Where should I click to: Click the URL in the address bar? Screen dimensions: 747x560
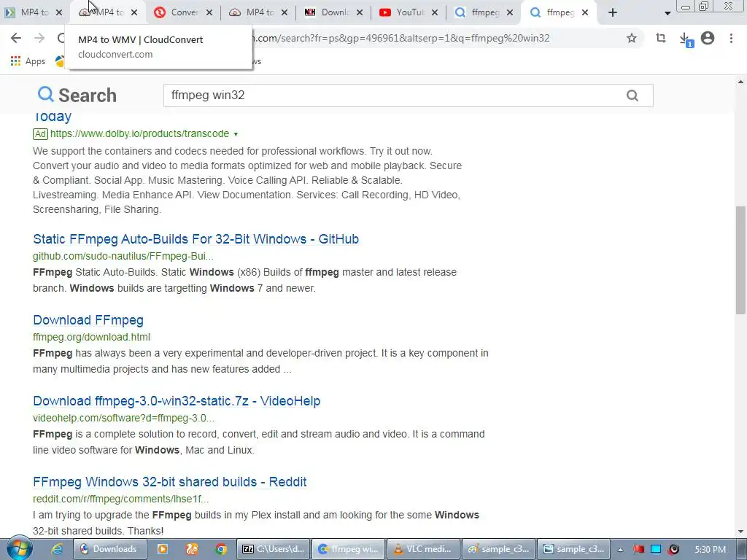[x=400, y=38]
